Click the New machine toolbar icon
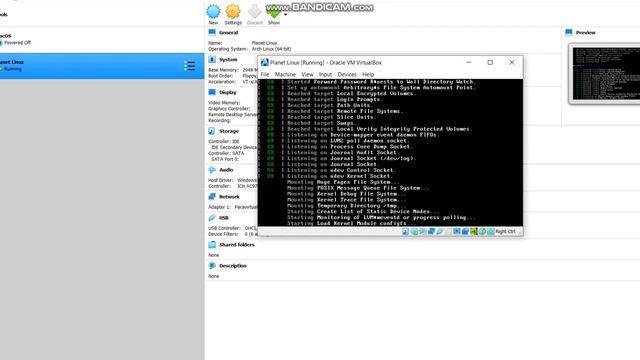This screenshot has width=640, height=360. (x=213, y=11)
